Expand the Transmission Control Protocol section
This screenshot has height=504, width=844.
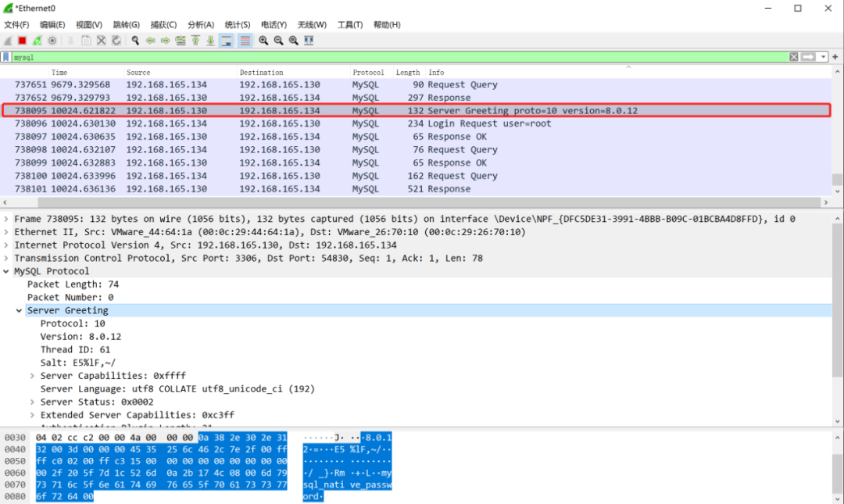(x=7, y=258)
